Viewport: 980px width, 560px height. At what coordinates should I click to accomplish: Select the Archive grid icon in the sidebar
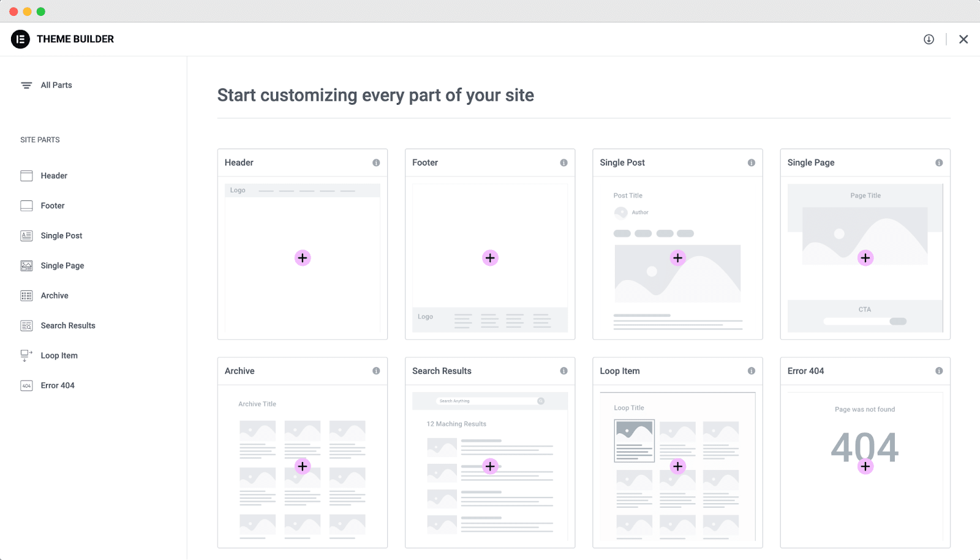click(x=26, y=295)
